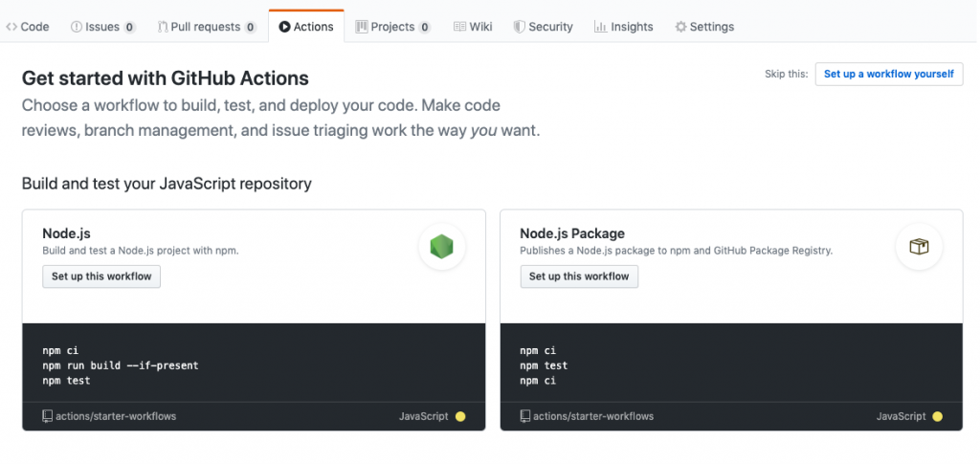This screenshot has width=980, height=464.
Task: Click the 'Skip this:' label
Action: click(787, 74)
